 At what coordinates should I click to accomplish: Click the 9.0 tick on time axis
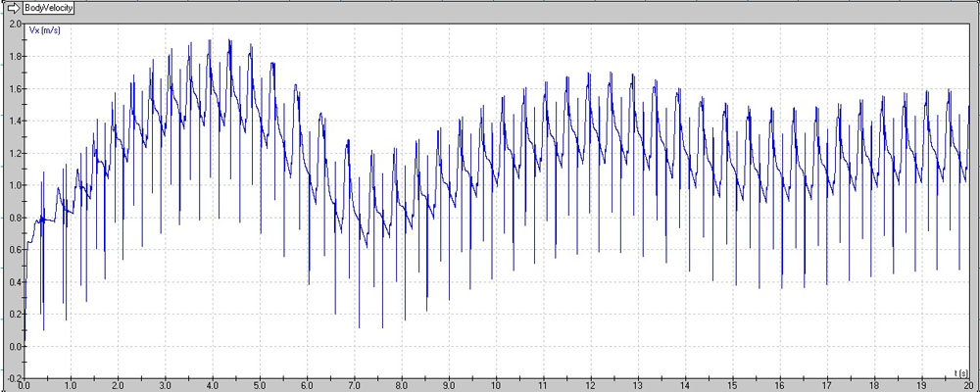pyautogui.click(x=449, y=386)
